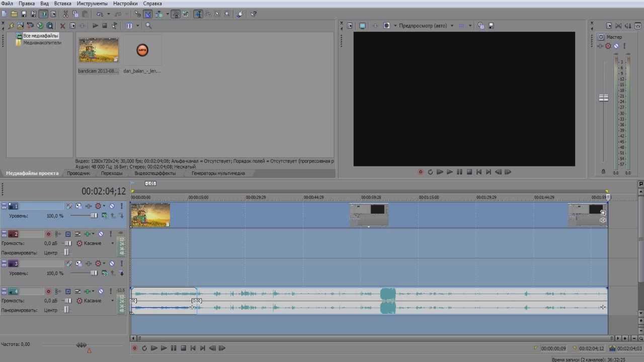
Task: Click the Громкость slider on track 4
Action: pos(67,301)
